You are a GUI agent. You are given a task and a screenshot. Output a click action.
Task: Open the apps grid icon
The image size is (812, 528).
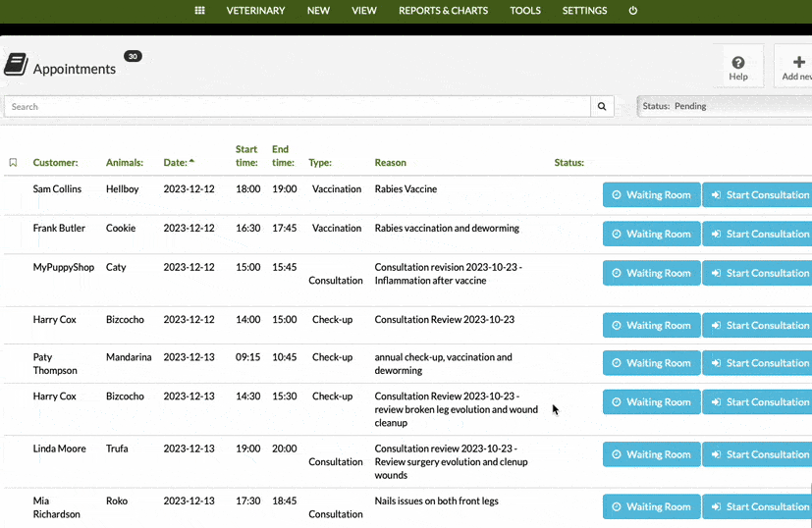(x=199, y=11)
